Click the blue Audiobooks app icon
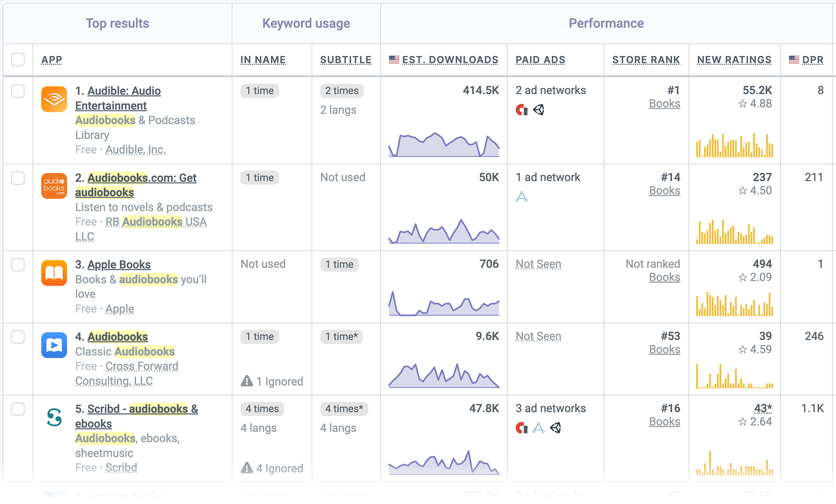 click(54, 345)
